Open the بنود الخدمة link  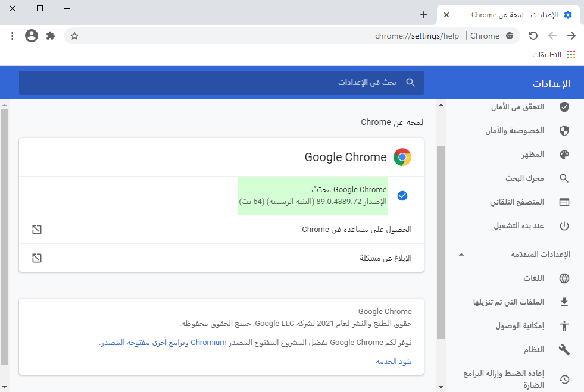394,362
